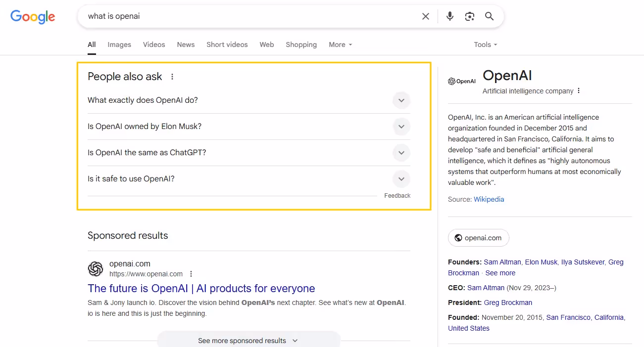The width and height of the screenshot is (644, 347).
Task: Open three-dot menu beside Artificial intelligence company
Action: click(579, 91)
